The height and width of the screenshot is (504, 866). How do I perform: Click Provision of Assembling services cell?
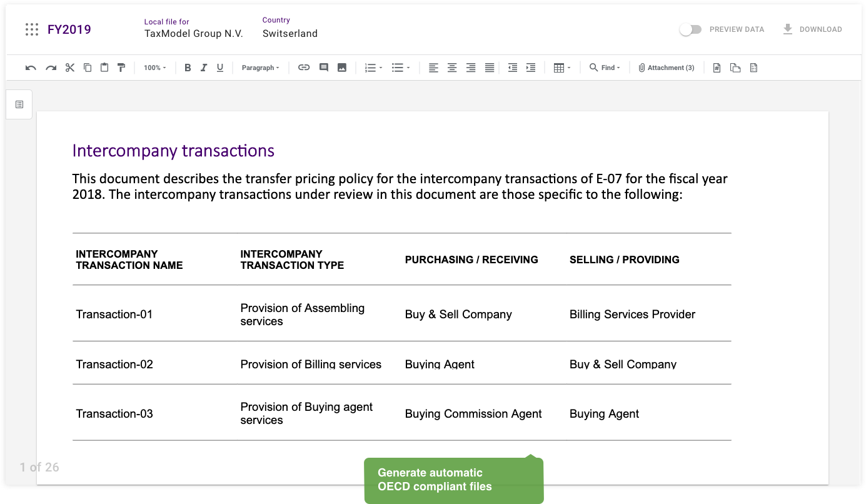point(303,315)
